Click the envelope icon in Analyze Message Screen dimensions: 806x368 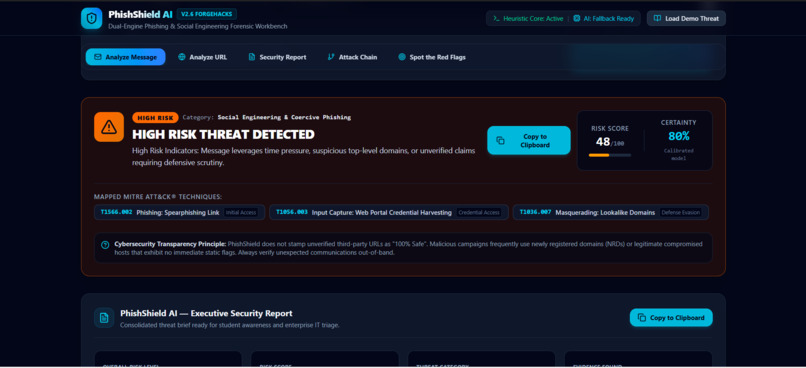click(98, 57)
